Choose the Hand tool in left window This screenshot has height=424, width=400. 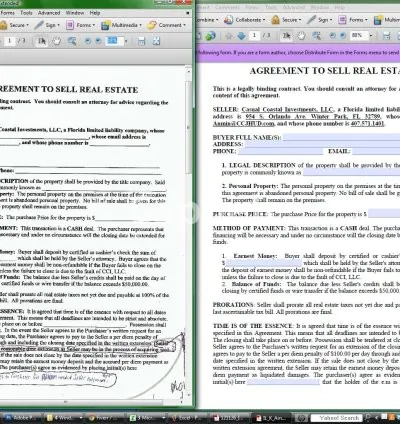[x=57, y=41]
